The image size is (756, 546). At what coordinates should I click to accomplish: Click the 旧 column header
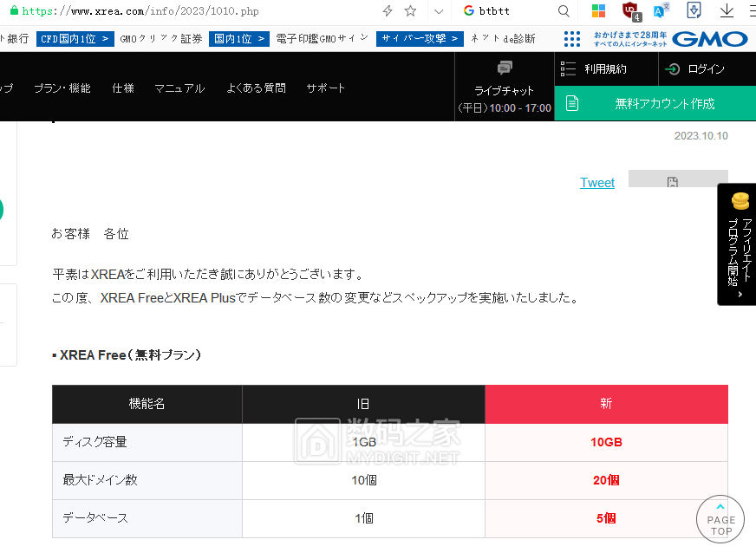(x=363, y=404)
